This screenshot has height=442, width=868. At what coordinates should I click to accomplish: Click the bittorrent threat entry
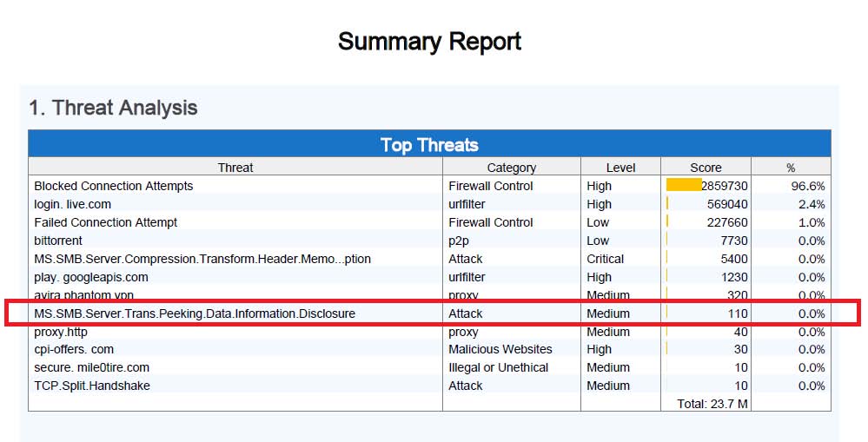58,241
